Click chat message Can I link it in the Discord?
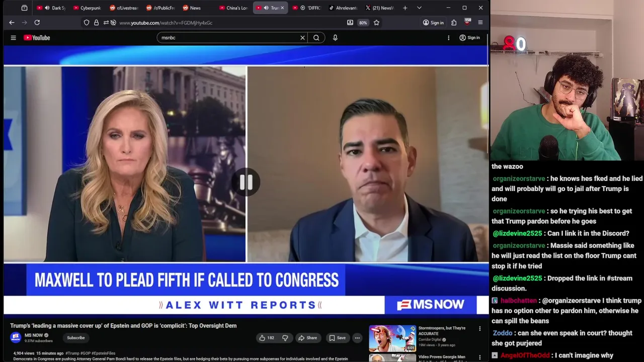Screen dimensions: 644x362 (588, 233)
